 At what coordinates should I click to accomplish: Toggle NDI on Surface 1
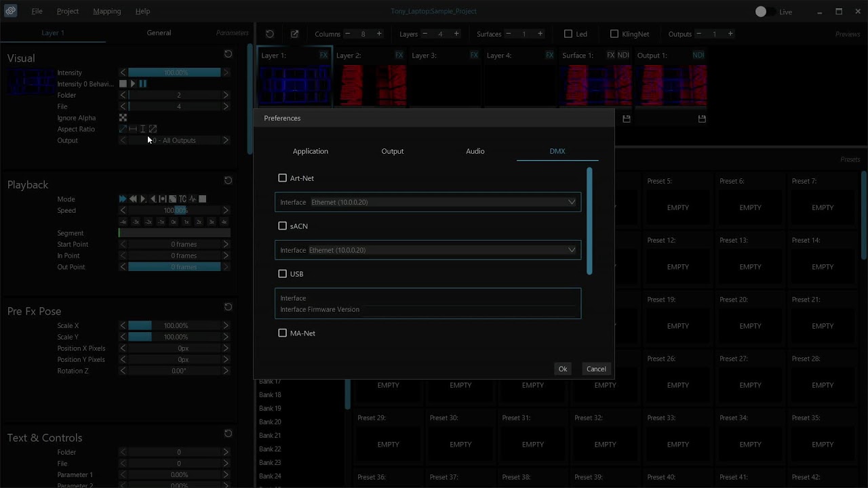click(x=623, y=55)
